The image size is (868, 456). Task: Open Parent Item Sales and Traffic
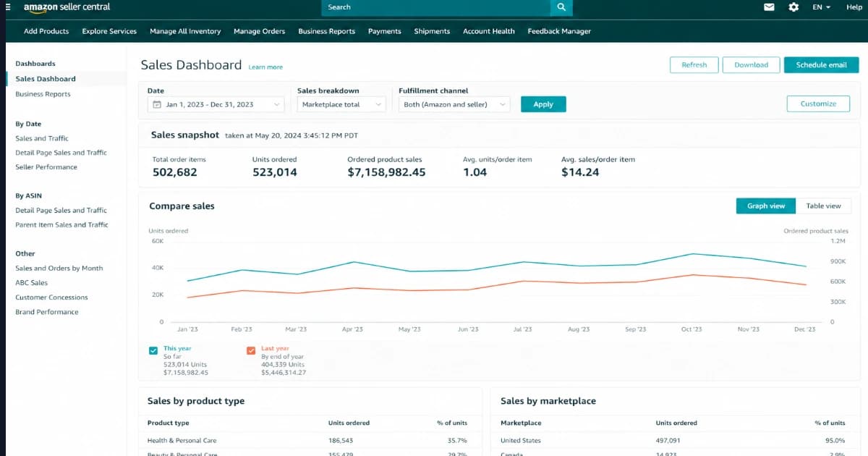61,225
